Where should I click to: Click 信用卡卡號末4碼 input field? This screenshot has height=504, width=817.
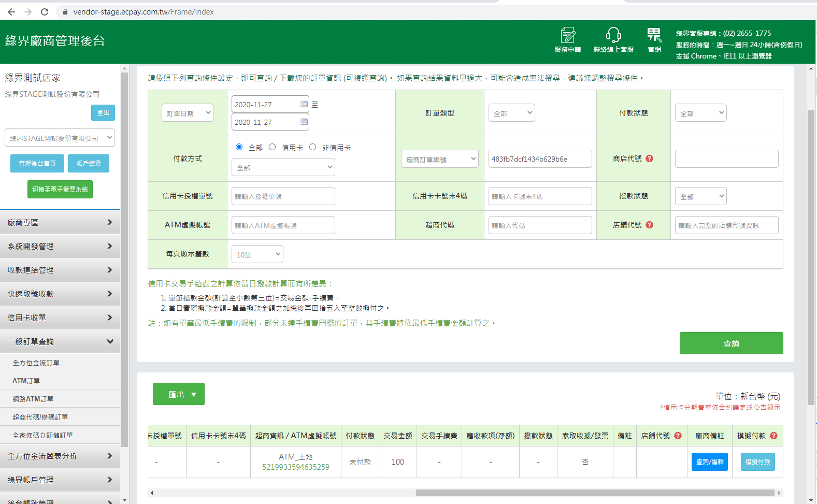pos(540,196)
